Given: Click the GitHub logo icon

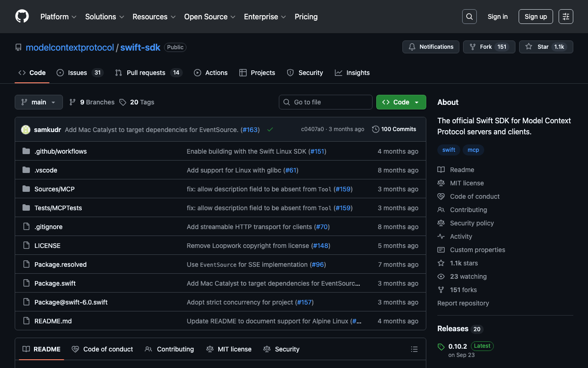Looking at the screenshot, I should click(22, 17).
